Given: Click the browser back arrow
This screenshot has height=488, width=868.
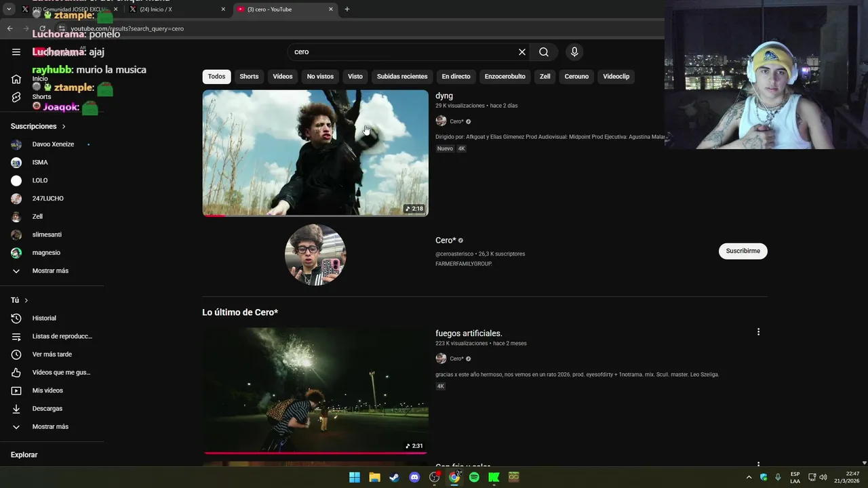Looking at the screenshot, I should [9, 28].
